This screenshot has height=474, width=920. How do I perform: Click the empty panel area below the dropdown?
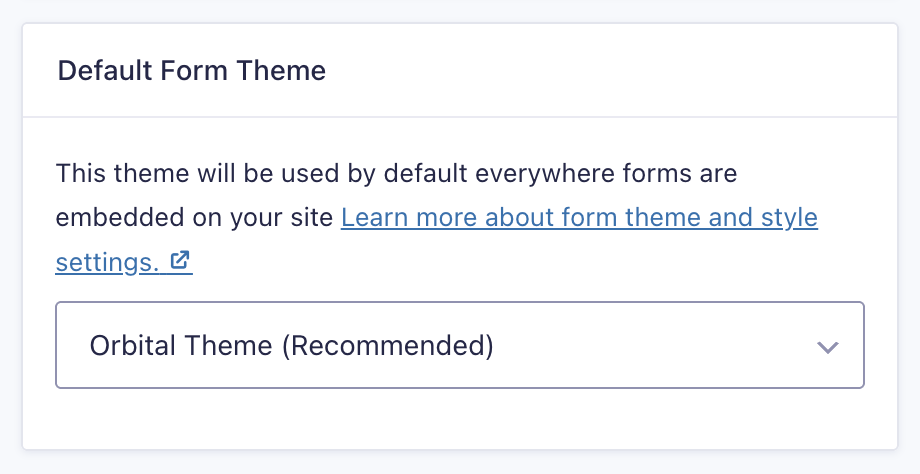[460, 418]
